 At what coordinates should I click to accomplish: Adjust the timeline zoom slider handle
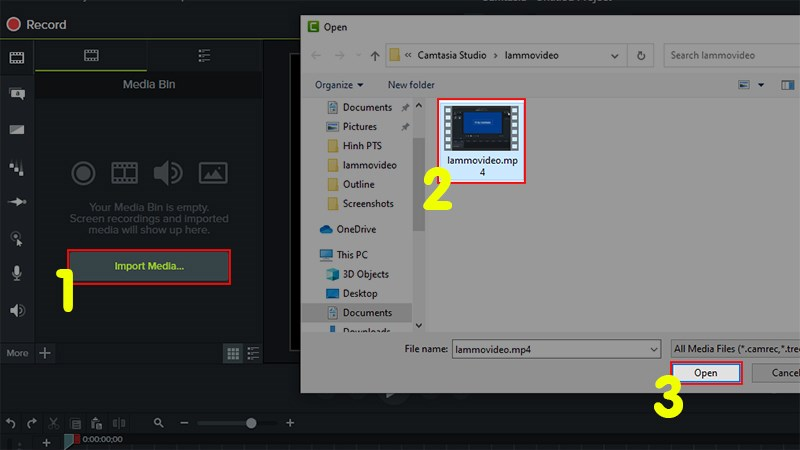click(251, 423)
